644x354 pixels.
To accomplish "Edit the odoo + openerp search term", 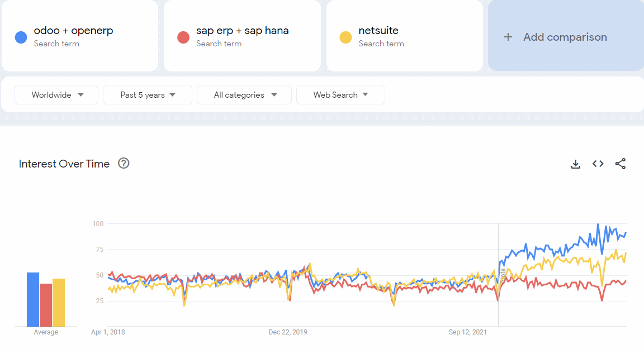I will (73, 31).
